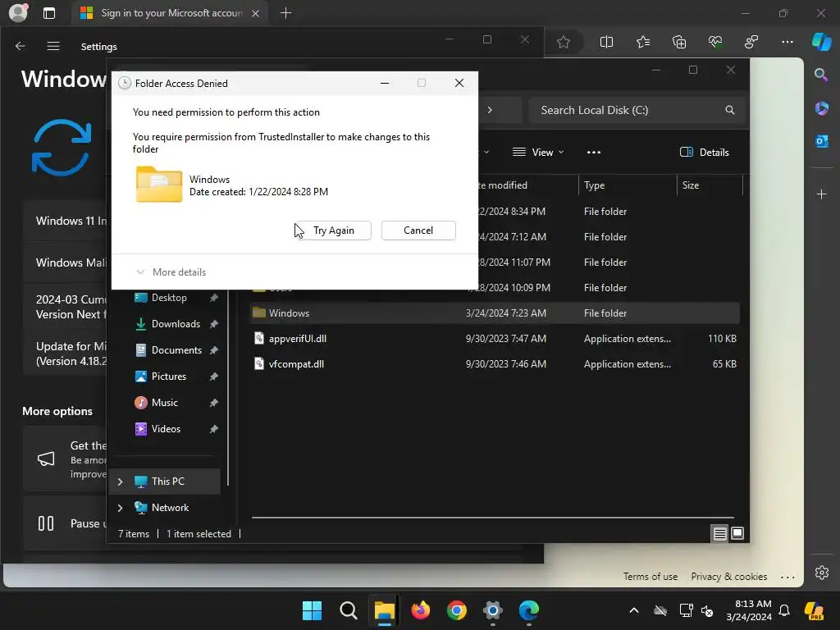
Task: Click the Pause updates icon in Settings
Action: pyautogui.click(x=46, y=523)
